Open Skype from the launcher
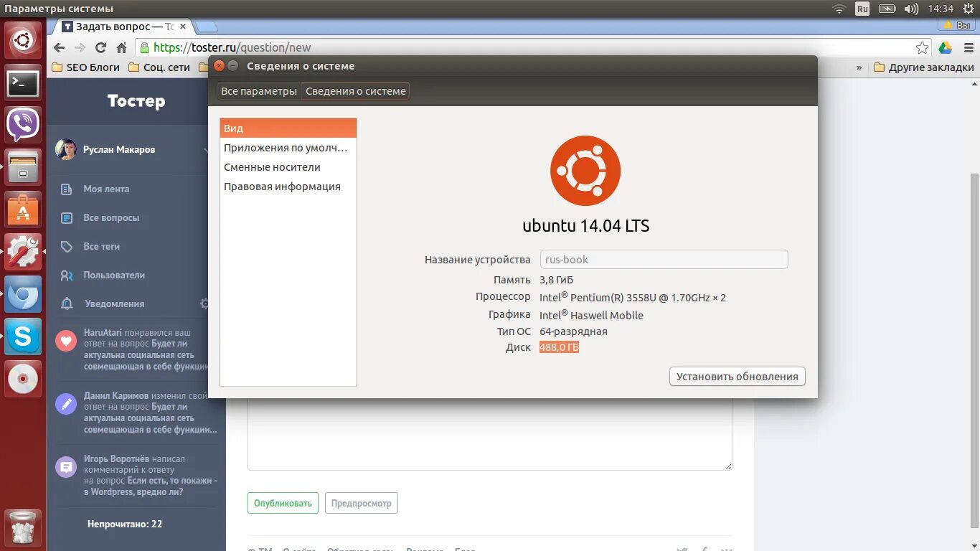The height and width of the screenshot is (551, 980). [24, 336]
